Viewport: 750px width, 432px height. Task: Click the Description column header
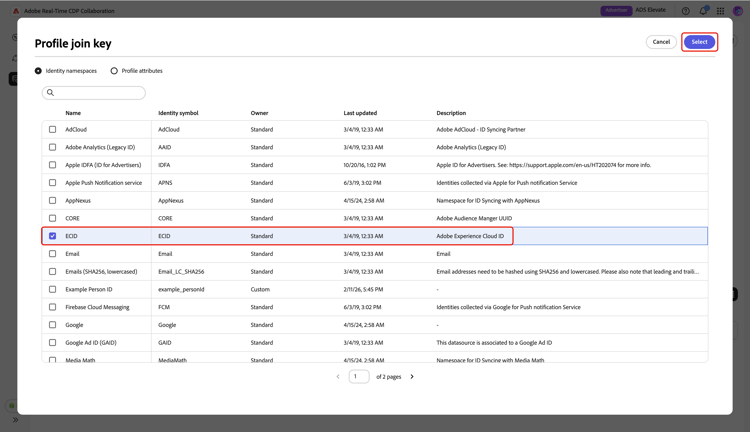[451, 113]
